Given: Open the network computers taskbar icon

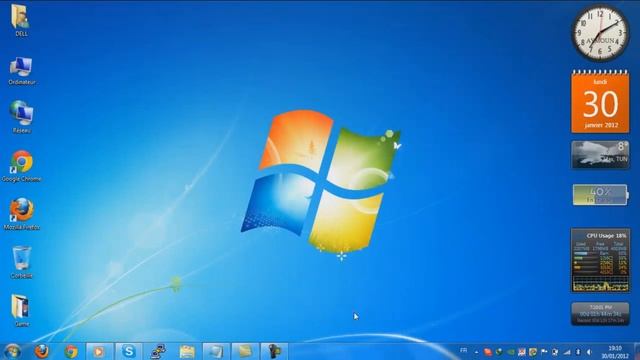Looking at the screenshot, I should [x=158, y=351].
